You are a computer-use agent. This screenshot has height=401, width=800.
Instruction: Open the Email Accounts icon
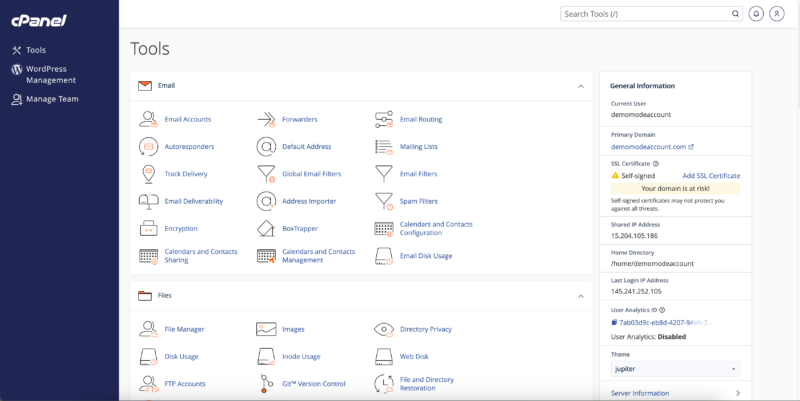coord(148,119)
